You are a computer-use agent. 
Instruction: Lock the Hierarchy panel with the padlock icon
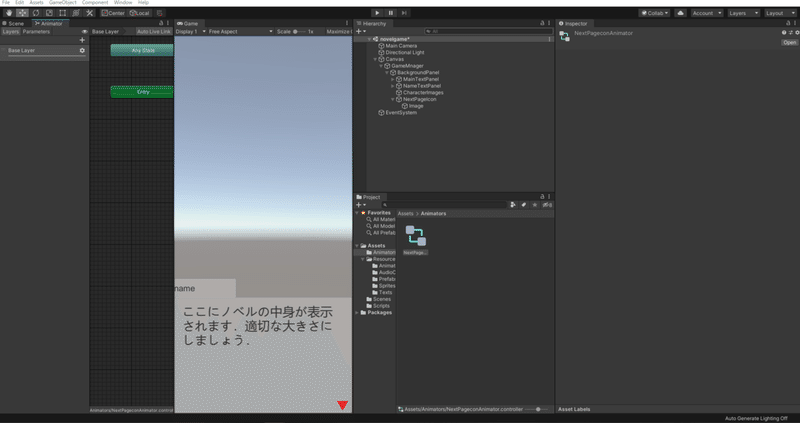tap(542, 23)
